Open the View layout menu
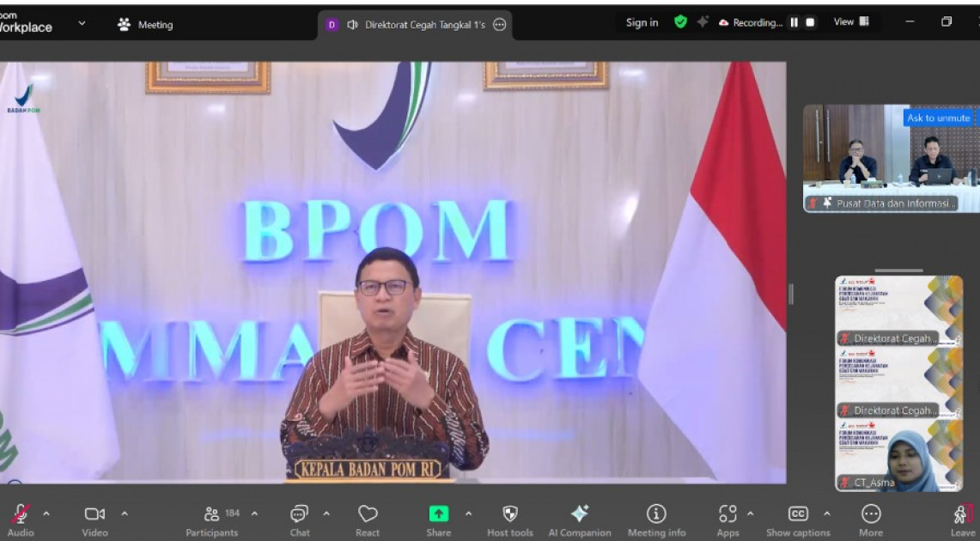The height and width of the screenshot is (541, 980). point(849,21)
